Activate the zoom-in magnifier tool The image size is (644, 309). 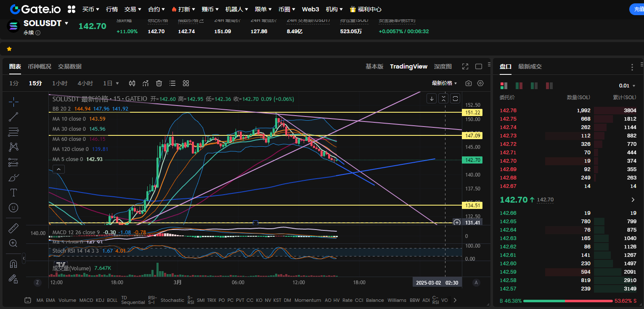click(13, 243)
